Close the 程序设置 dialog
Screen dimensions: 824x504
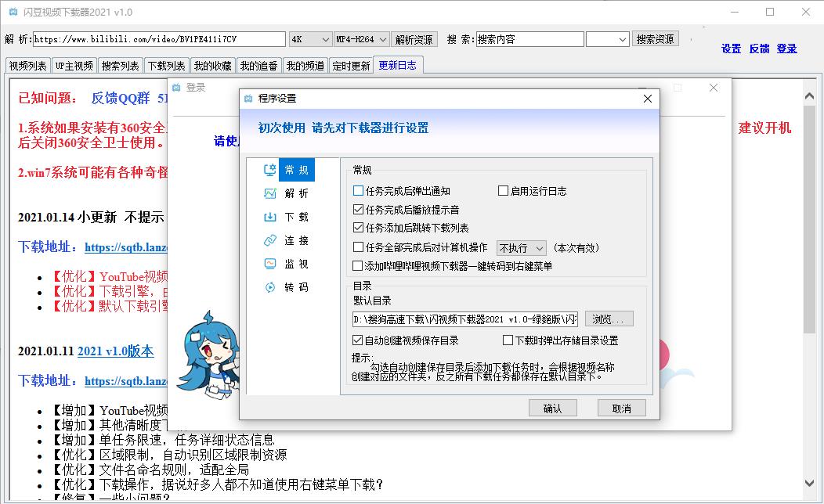648,99
